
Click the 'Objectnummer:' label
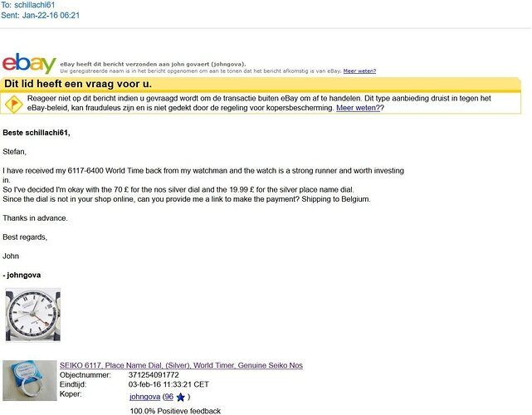[x=85, y=375]
